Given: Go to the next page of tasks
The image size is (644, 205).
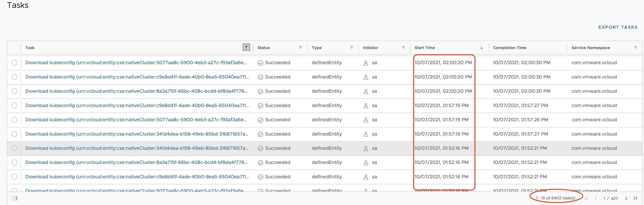Looking at the screenshot, I should [x=626, y=198].
